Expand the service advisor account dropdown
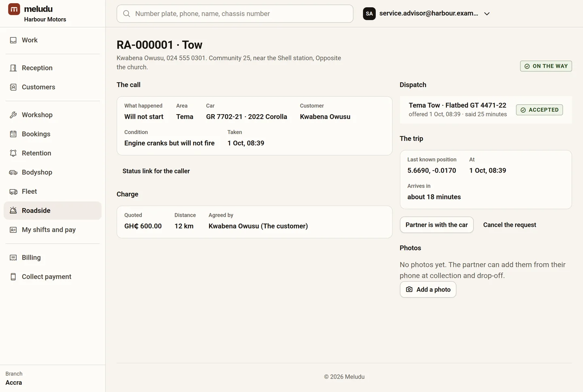The image size is (583, 392). point(487,14)
